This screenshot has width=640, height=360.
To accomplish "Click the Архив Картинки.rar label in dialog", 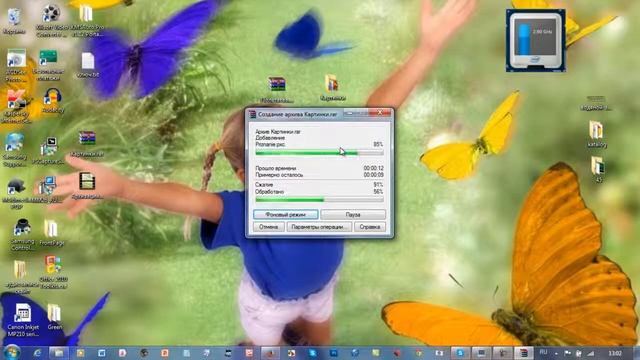I will 278,132.
